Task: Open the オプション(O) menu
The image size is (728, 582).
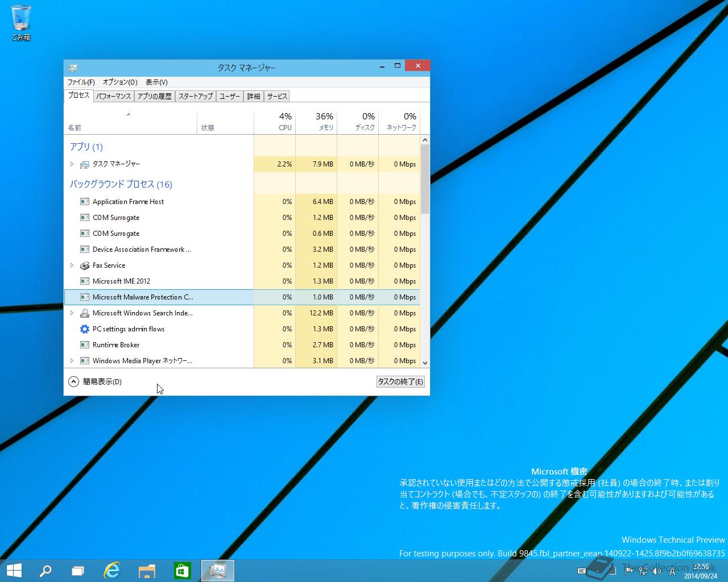Action: pos(120,82)
